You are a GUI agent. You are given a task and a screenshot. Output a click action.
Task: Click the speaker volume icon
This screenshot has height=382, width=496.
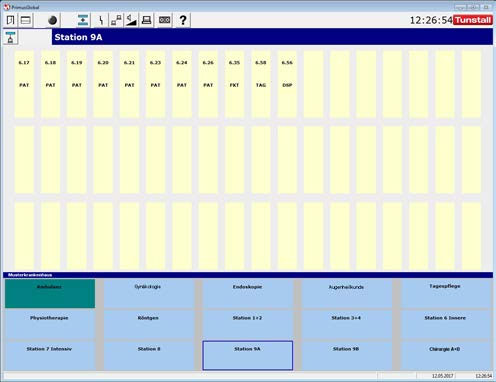click(131, 20)
